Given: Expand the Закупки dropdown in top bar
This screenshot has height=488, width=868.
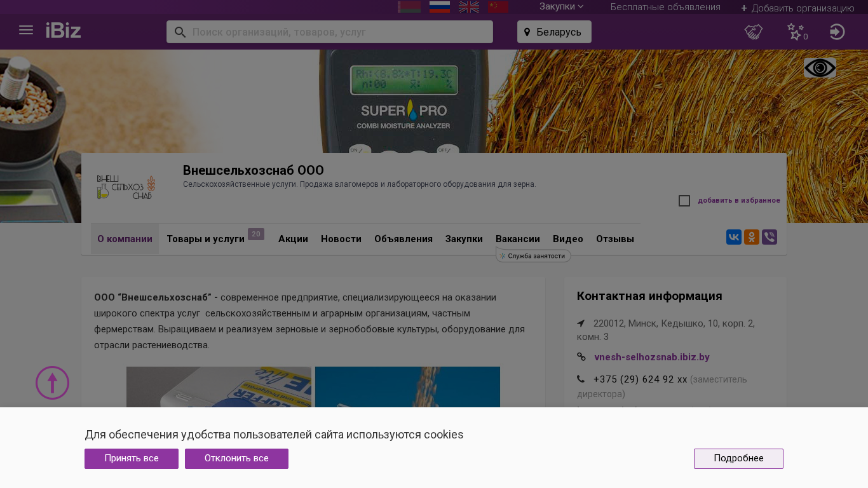Looking at the screenshot, I should [x=561, y=6].
